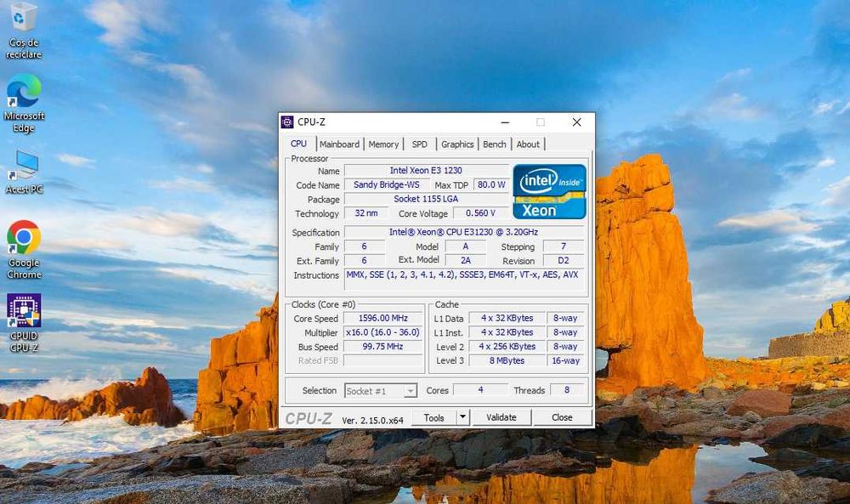Viewport: 850px width, 504px height.
Task: Open the Bench tab
Action: point(495,144)
